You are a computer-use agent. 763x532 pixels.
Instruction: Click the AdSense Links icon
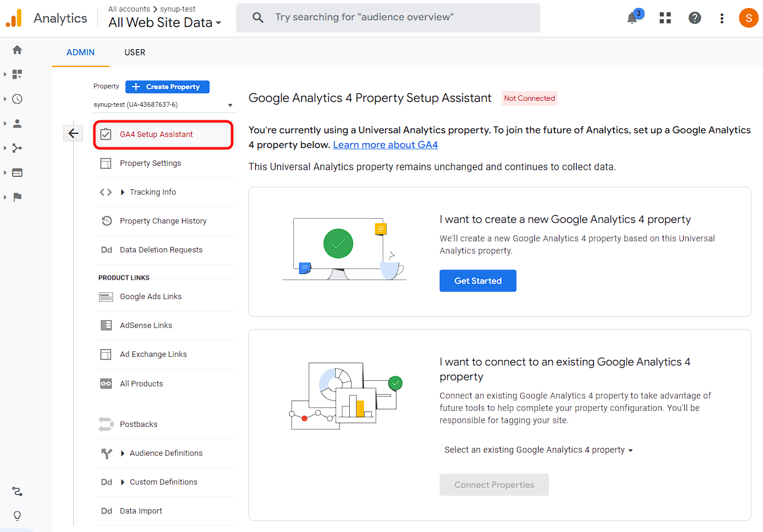pos(106,326)
